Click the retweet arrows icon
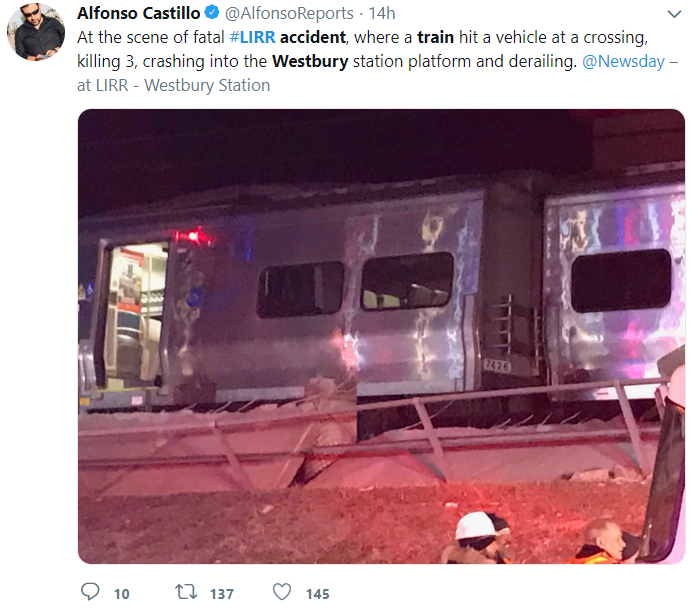This screenshot has height=608, width=698. click(x=186, y=592)
